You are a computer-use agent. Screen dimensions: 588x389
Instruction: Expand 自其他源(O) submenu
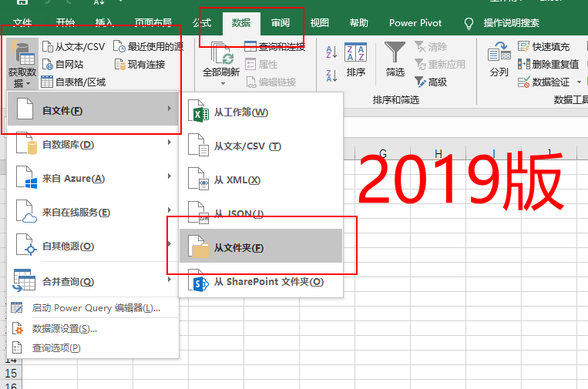(93, 246)
